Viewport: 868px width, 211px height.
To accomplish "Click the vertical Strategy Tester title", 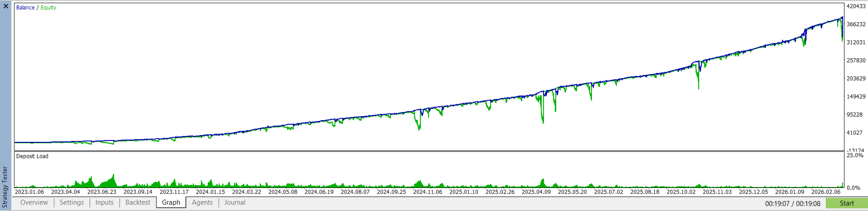I will (x=5, y=187).
